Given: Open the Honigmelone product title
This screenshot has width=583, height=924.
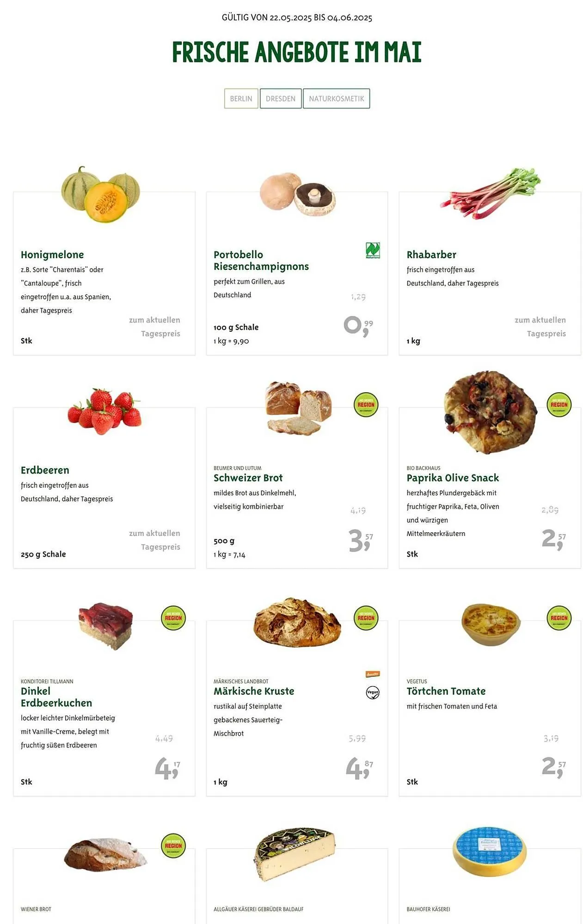Looking at the screenshot, I should tap(52, 255).
